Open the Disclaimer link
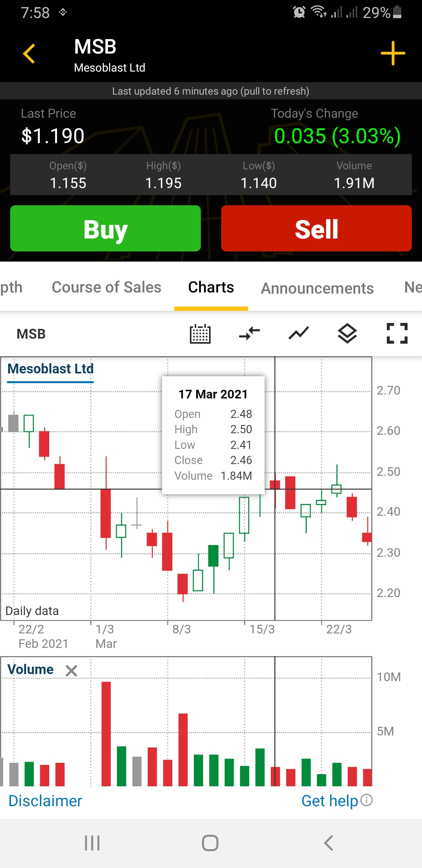 pos(45,801)
